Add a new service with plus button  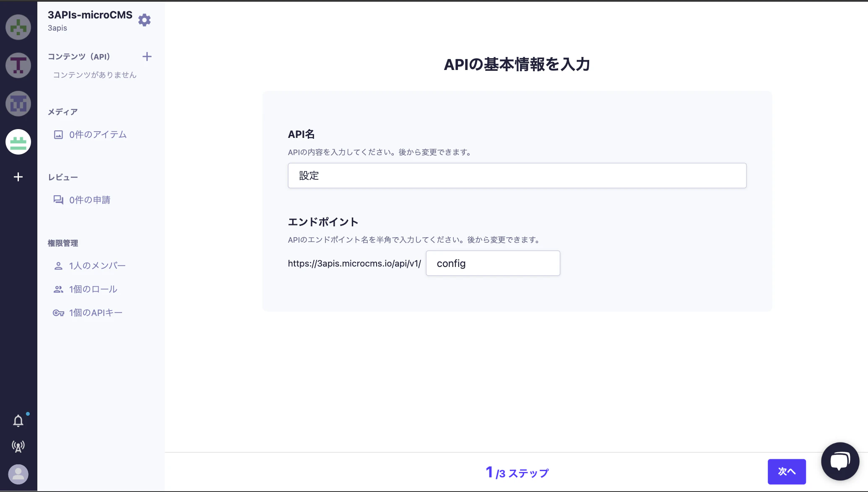click(x=18, y=177)
